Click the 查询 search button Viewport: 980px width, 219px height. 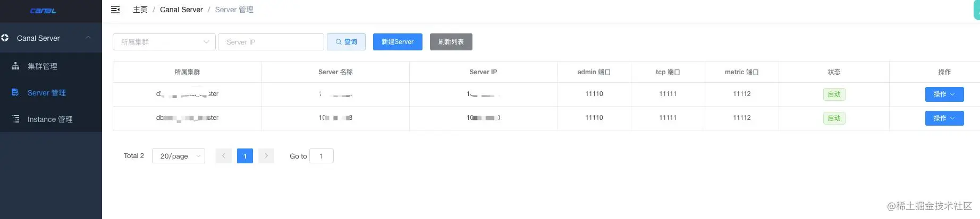tap(346, 42)
